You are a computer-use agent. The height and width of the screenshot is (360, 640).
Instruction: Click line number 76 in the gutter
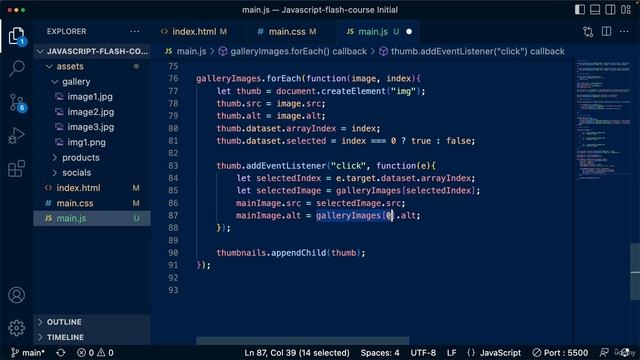(x=173, y=78)
